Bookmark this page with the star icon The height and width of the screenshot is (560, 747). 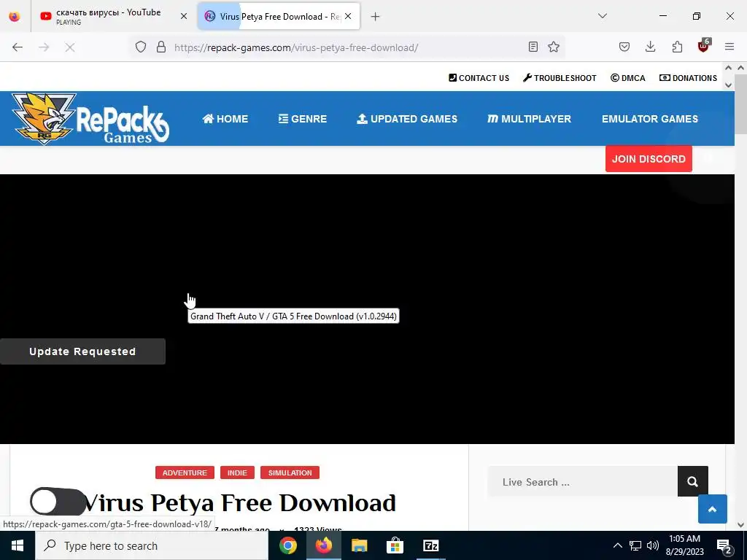[x=553, y=47]
